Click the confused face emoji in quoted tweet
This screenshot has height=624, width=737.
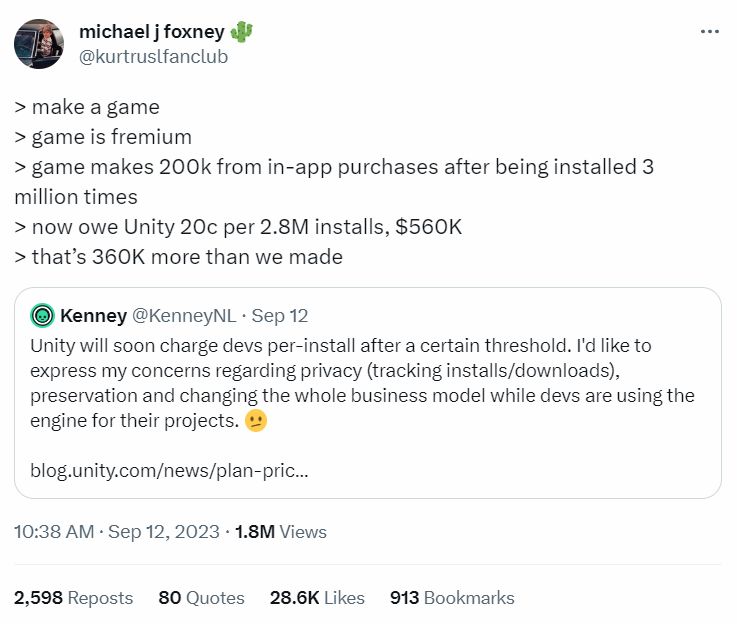tap(256, 421)
